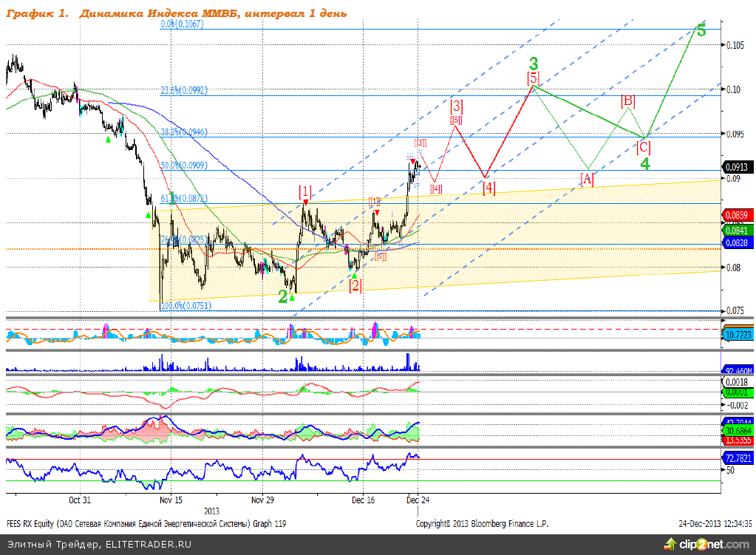The width and height of the screenshot is (756, 555).
Task: Click the red [A] wave label
Action: click(x=586, y=179)
